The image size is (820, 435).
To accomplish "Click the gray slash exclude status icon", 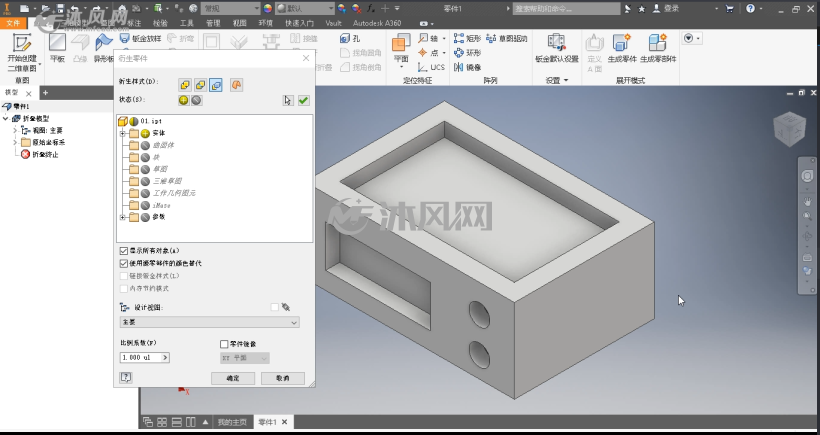I will coord(197,100).
